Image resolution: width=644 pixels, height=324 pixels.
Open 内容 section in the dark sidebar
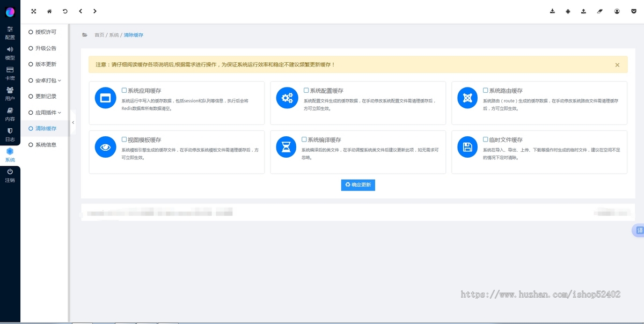tap(10, 114)
